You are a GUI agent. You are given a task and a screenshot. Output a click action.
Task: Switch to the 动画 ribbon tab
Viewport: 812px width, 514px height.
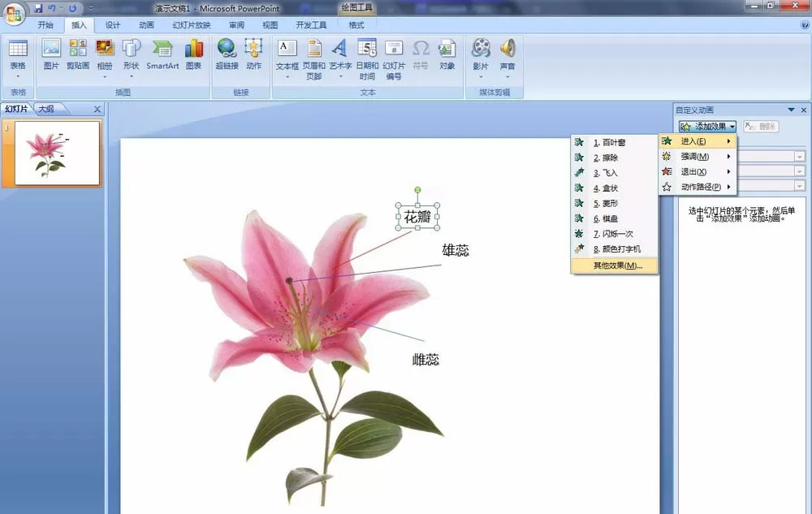[146, 25]
